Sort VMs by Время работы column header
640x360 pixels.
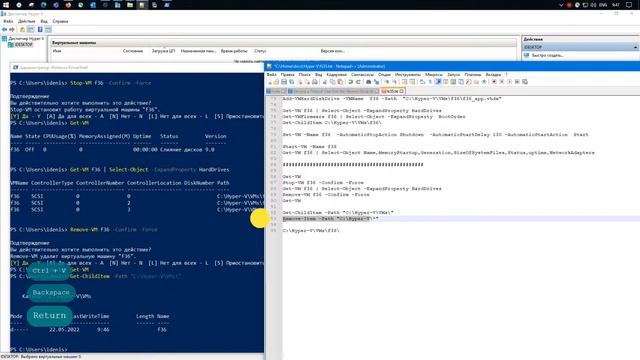point(234,51)
